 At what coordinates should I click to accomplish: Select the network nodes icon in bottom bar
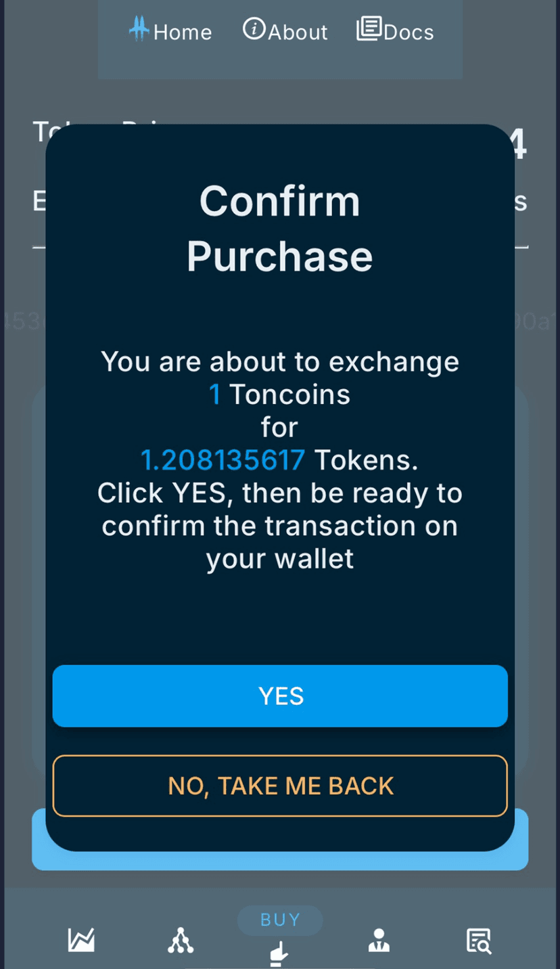coord(181,940)
